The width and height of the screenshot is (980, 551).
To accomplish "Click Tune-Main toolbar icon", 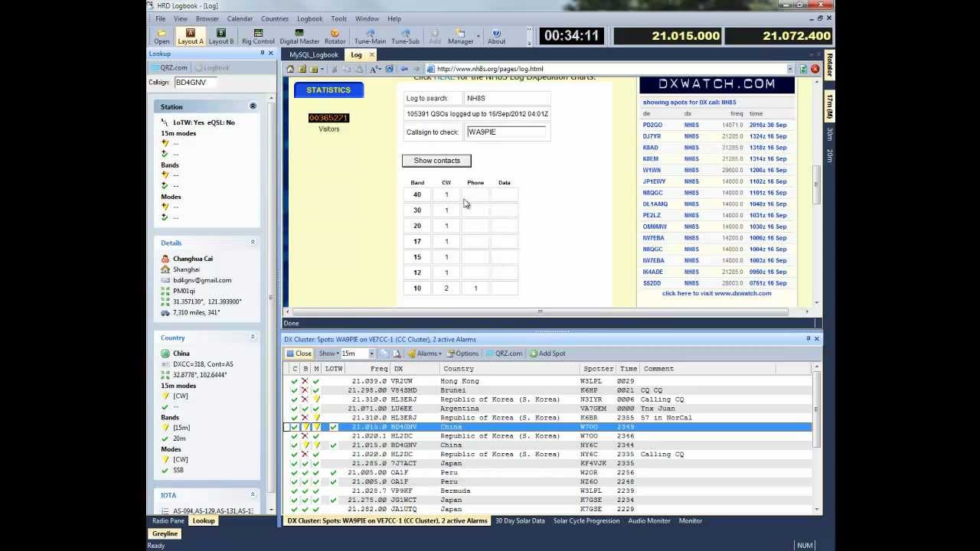I will 370,37.
